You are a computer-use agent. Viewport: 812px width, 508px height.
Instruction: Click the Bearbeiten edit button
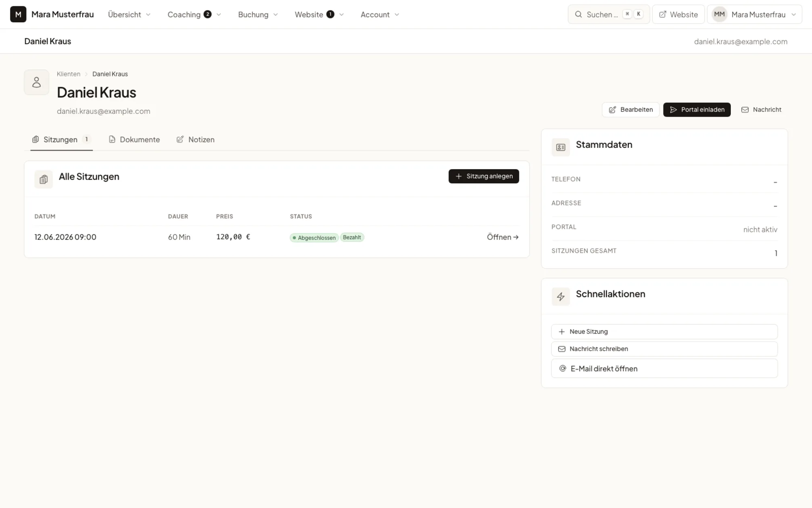tap(631, 110)
